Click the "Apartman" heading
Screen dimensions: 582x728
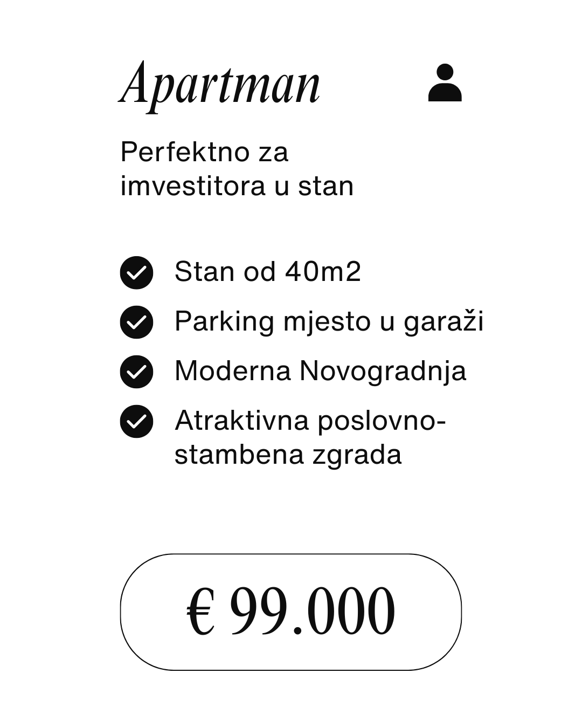point(220,84)
